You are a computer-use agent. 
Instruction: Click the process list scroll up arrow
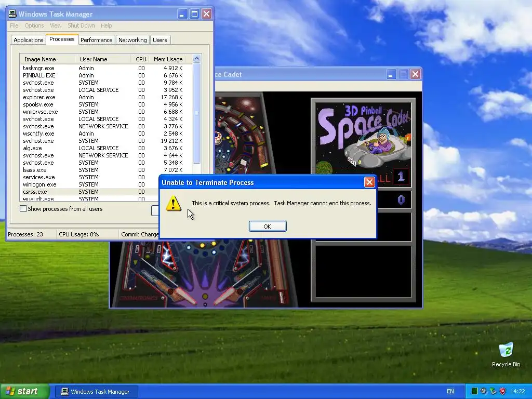pyautogui.click(x=197, y=59)
